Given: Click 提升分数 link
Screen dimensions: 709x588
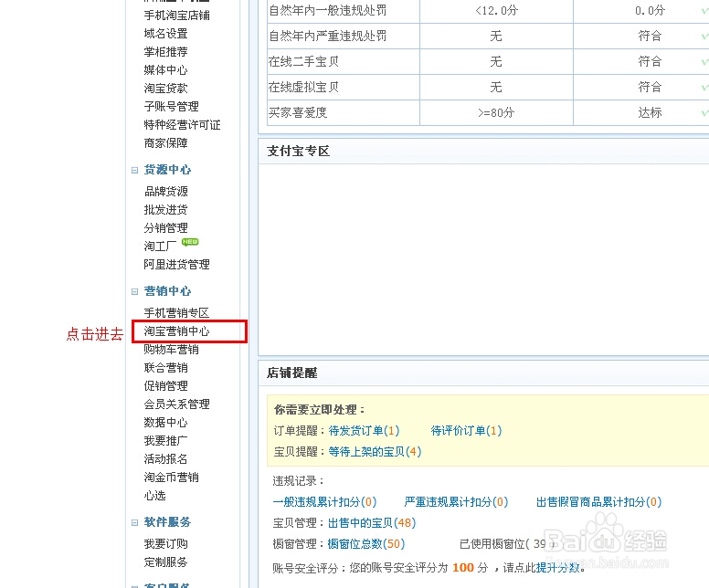Looking at the screenshot, I should point(558,568).
